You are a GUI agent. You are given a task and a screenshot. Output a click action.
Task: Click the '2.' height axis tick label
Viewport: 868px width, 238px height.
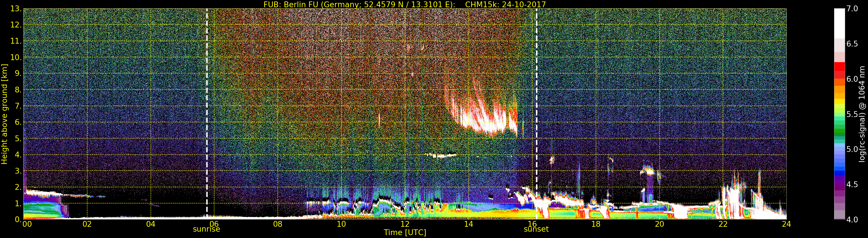[19, 187]
